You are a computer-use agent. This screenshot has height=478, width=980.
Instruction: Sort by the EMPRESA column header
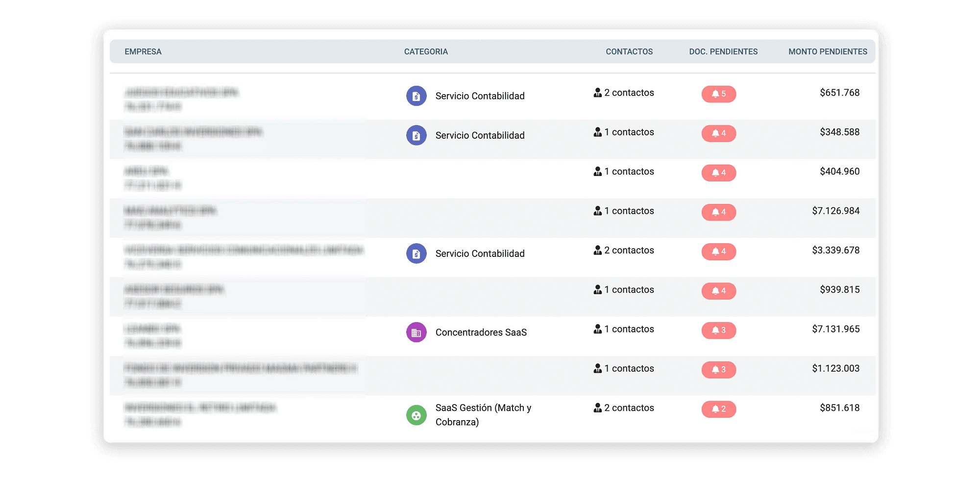point(143,51)
